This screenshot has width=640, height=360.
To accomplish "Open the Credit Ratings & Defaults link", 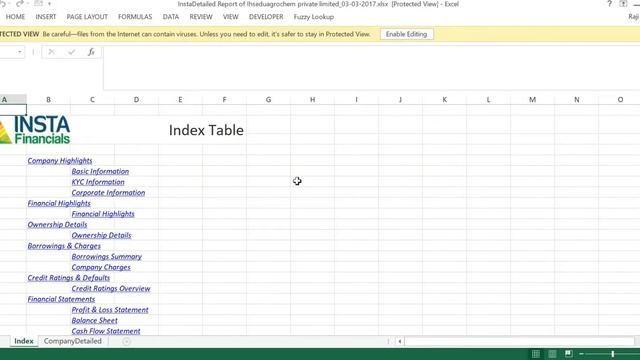I will click(x=69, y=278).
